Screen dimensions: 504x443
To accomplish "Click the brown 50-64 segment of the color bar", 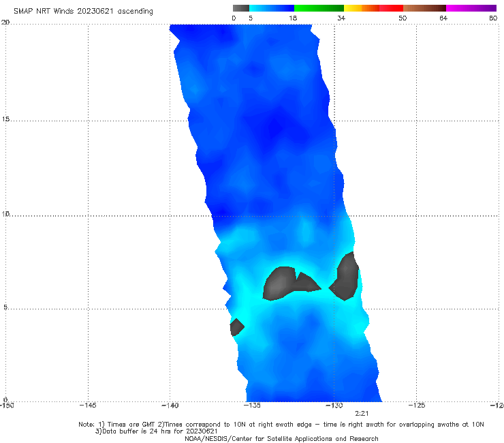I will tap(424, 8).
